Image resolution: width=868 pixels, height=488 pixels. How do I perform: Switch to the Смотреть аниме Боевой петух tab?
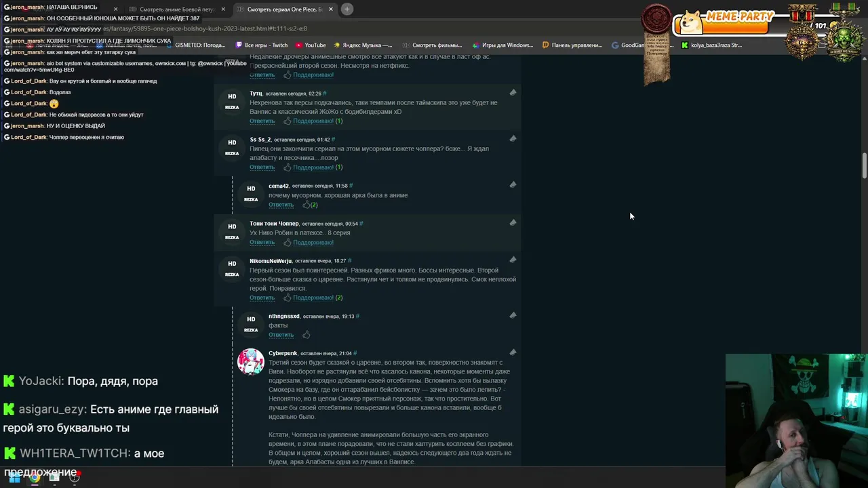177,9
